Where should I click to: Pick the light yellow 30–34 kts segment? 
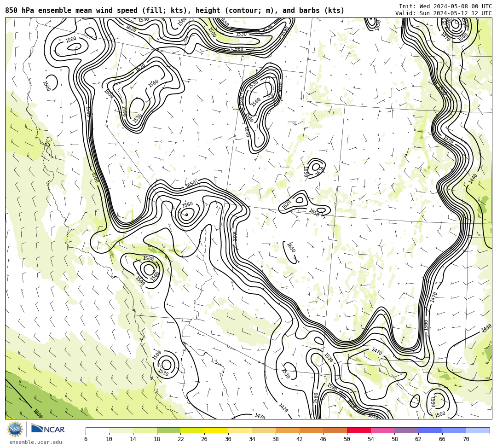[240, 430]
